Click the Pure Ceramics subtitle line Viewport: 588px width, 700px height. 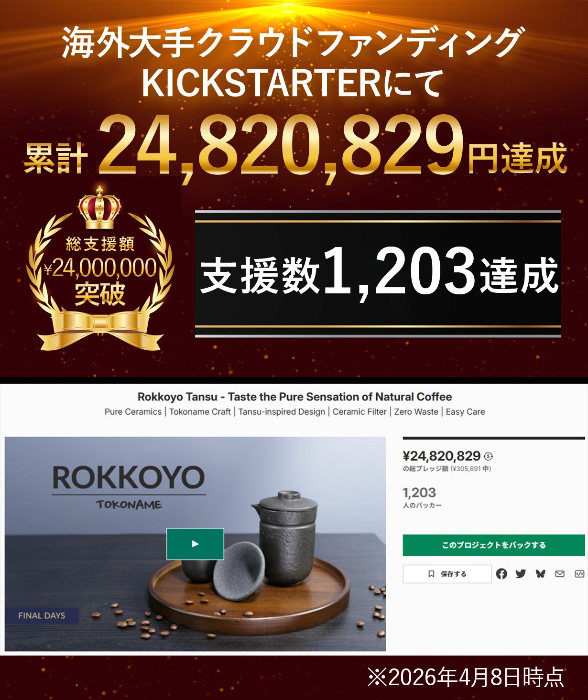click(x=294, y=412)
